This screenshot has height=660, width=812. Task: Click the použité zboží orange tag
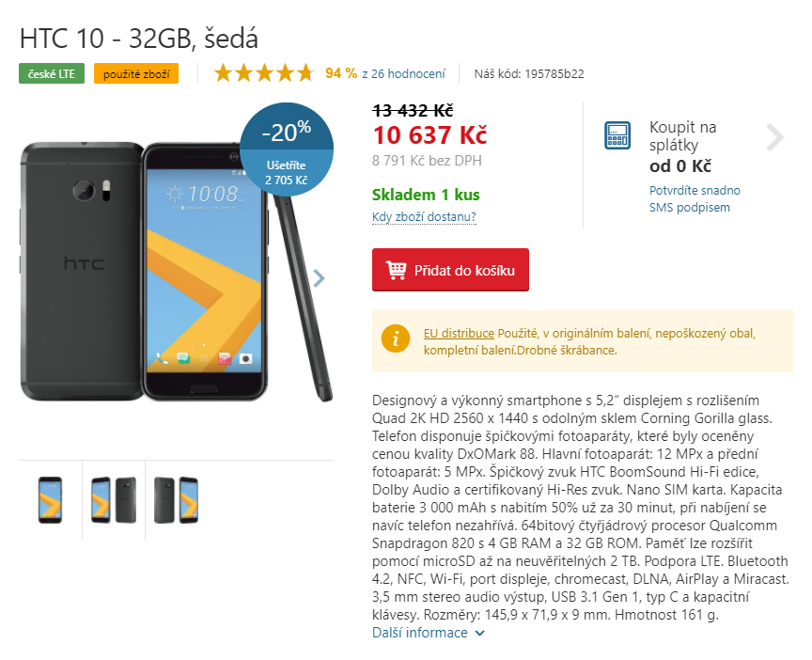(136, 73)
